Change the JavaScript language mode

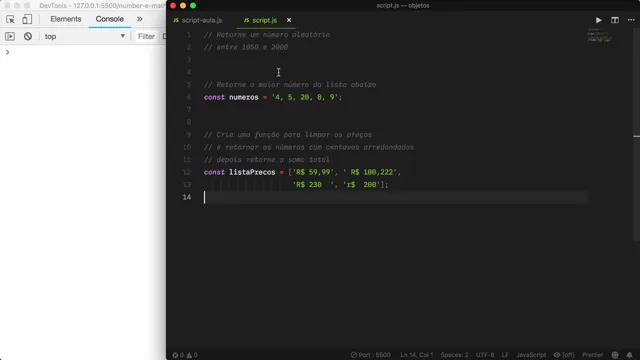[x=531, y=355]
